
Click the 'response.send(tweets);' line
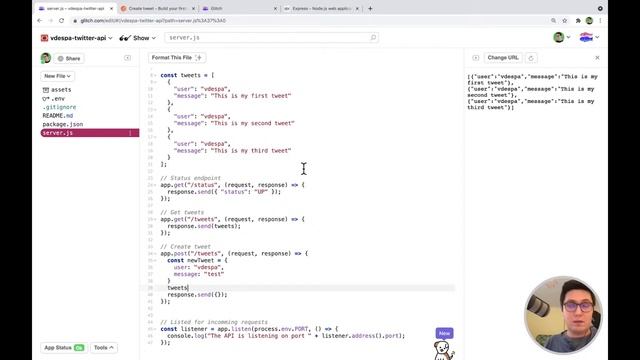pos(204,226)
